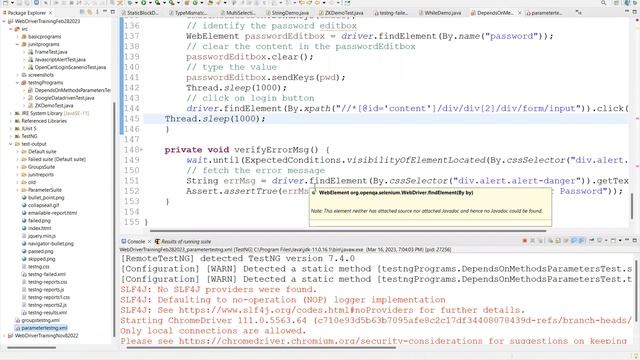640x360 pixels.
Task: Collapse the test-output folder
Action: (x=11, y=144)
